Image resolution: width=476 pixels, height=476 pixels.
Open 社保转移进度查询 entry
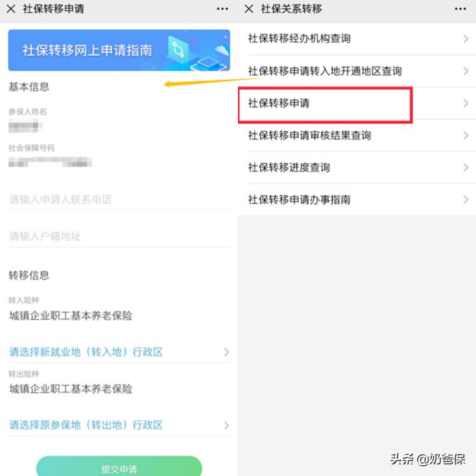click(357, 167)
